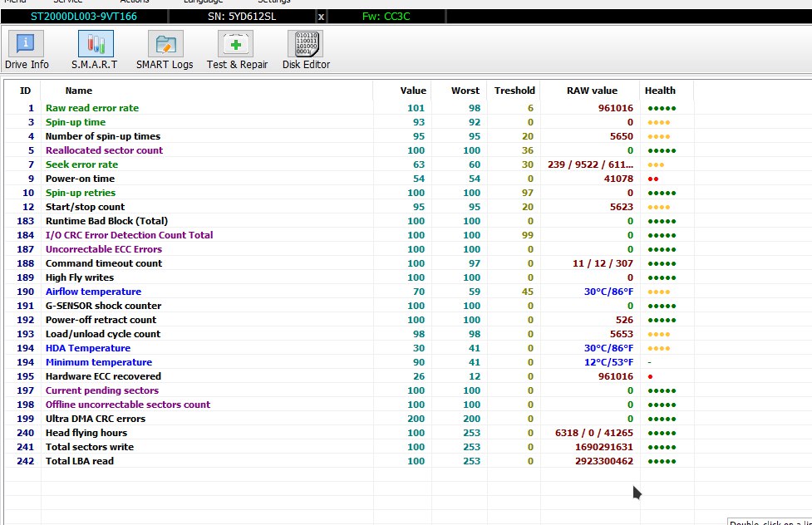This screenshot has height=525, width=812.
Task: Click raw value 6318 / 0 / 41265
Action: pos(594,433)
